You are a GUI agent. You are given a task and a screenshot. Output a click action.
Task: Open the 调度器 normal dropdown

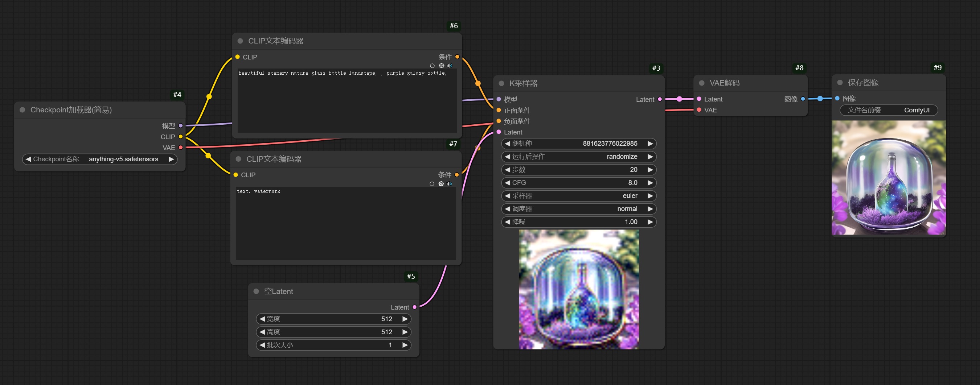[578, 209]
